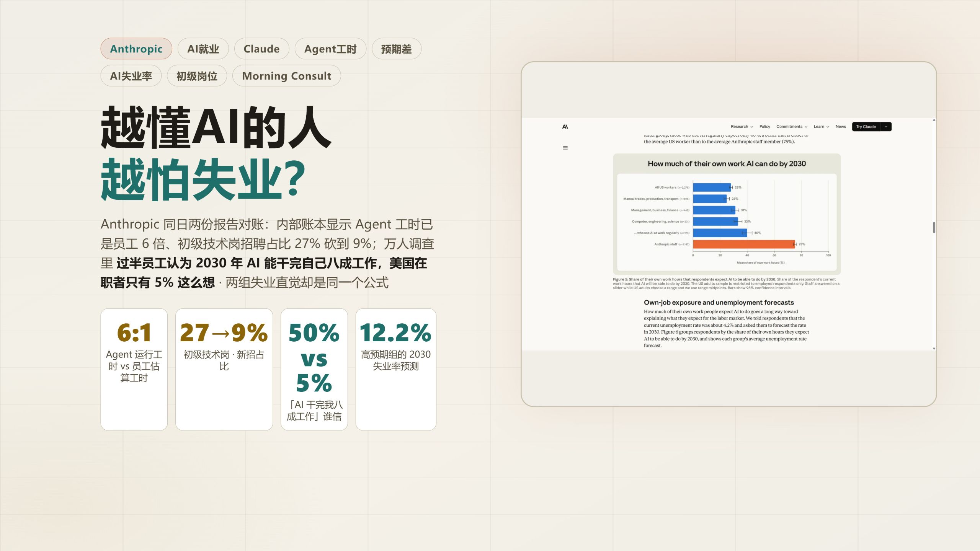Select the Morning Consult tag pill
Screen dimensions: 980x551
pyautogui.click(x=286, y=76)
